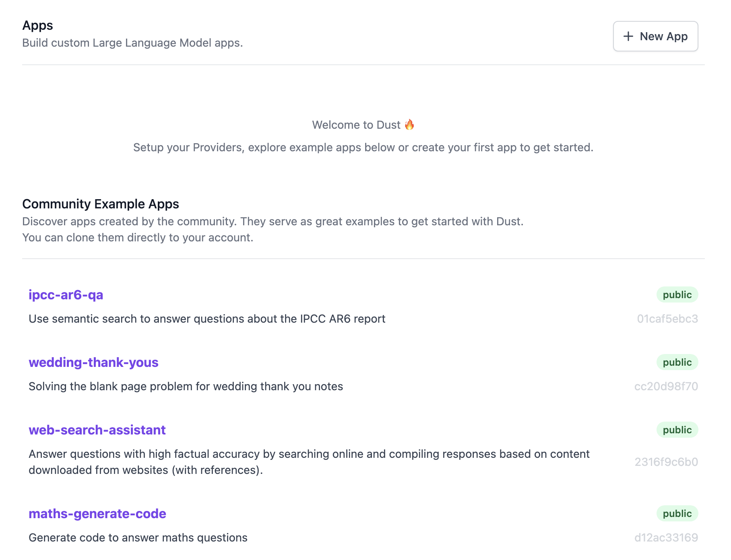The width and height of the screenshot is (731, 560).
Task: Open the maths-generate-code example app
Action: pos(97,513)
